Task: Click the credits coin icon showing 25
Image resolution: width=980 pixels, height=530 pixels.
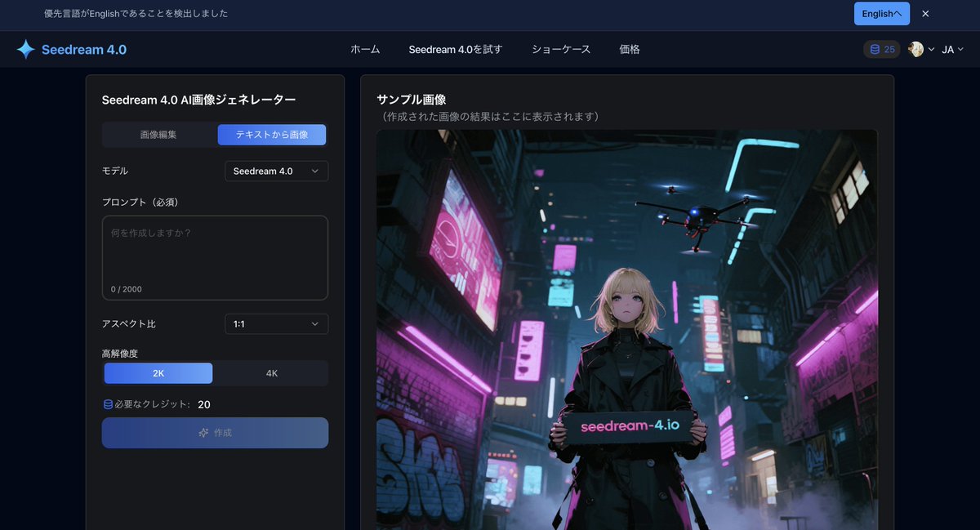Action: (x=875, y=49)
